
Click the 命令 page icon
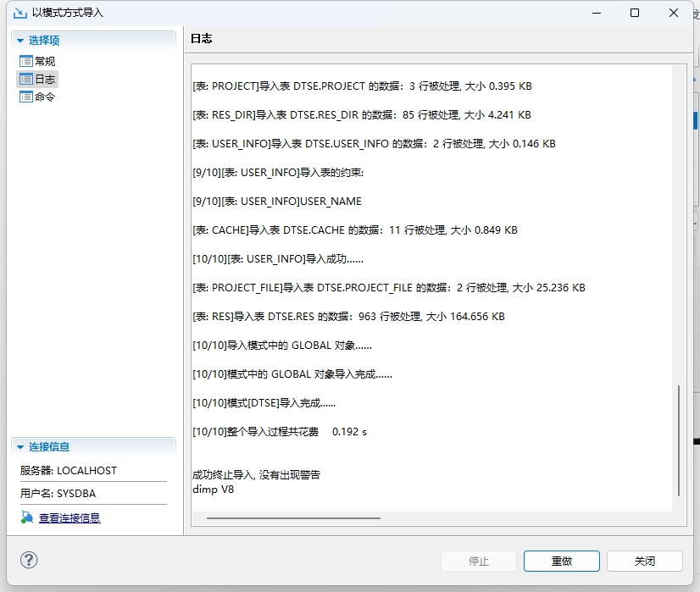(x=26, y=97)
